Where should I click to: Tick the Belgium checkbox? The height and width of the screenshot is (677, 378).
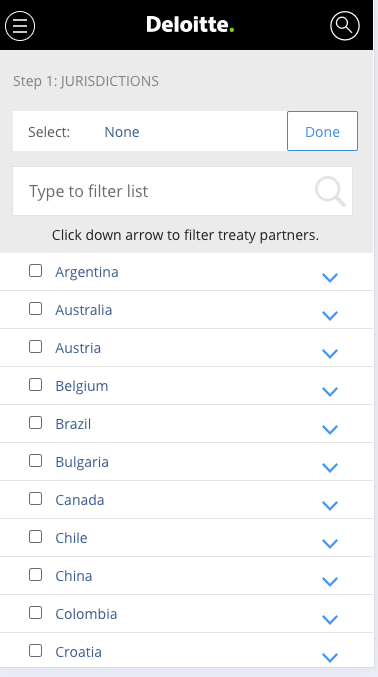(x=35, y=385)
